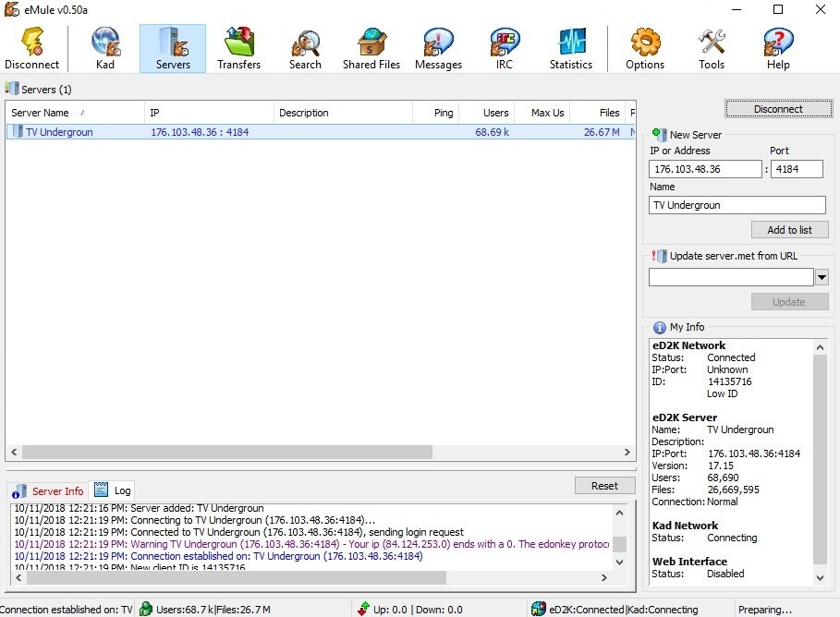The width and height of the screenshot is (840, 617).
Task: Click Add to list button
Action: (790, 230)
